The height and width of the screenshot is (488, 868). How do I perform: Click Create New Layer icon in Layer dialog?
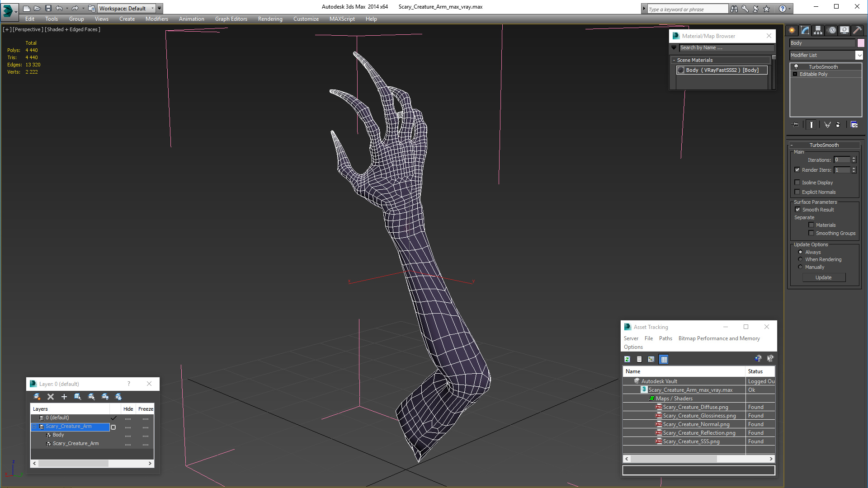point(37,397)
